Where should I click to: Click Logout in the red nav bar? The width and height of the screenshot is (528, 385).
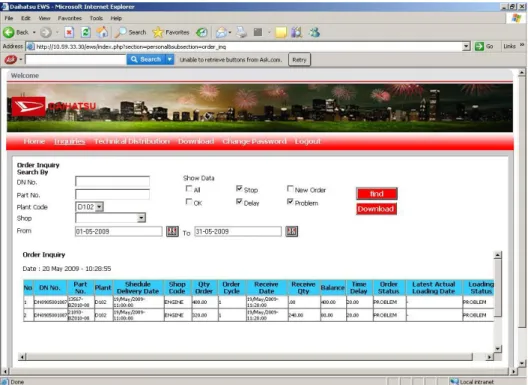[307, 141]
